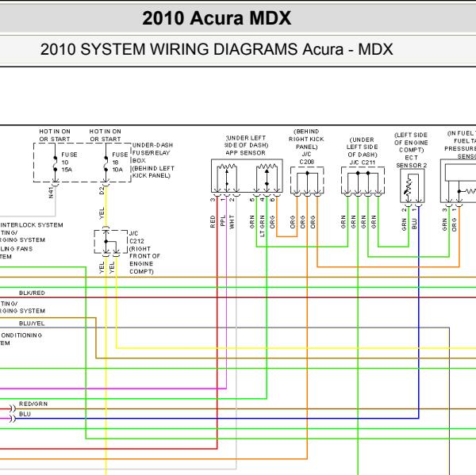Click the C211 junction connector dashed box

[x=363, y=180]
